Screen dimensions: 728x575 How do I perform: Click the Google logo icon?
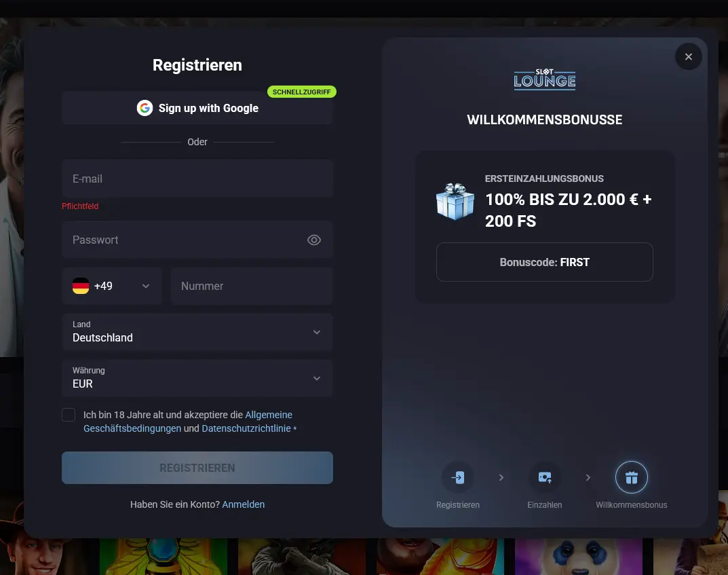tap(145, 108)
